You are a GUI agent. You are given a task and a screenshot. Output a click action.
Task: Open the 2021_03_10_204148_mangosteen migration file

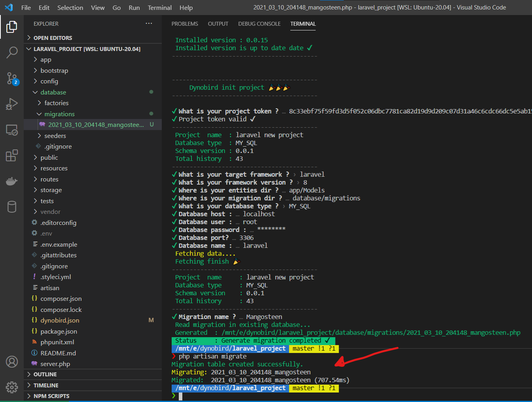(93, 125)
